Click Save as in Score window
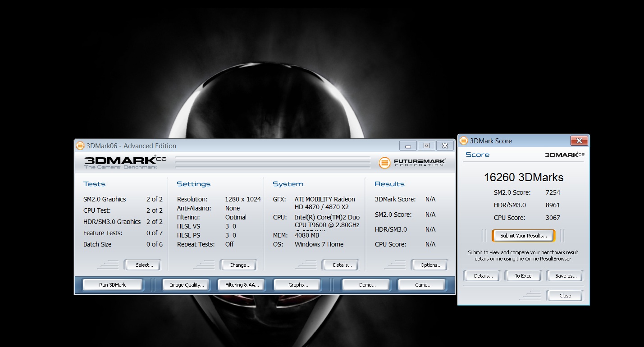 pos(565,276)
